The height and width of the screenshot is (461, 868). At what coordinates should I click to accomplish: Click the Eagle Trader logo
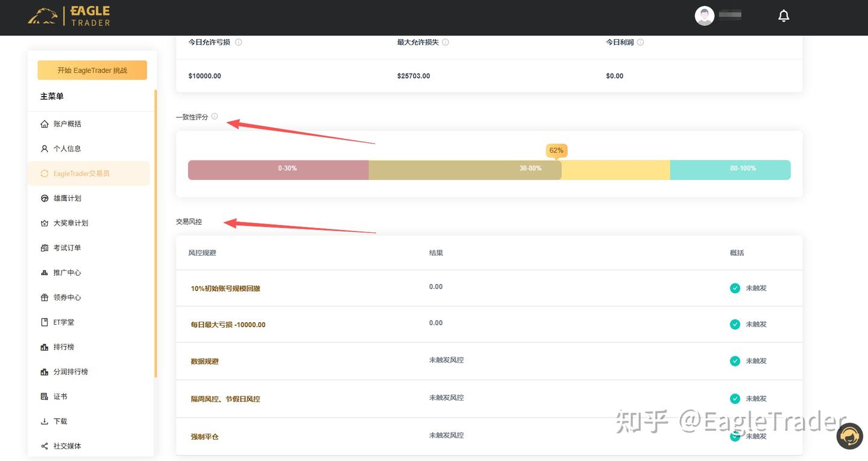tap(68, 15)
